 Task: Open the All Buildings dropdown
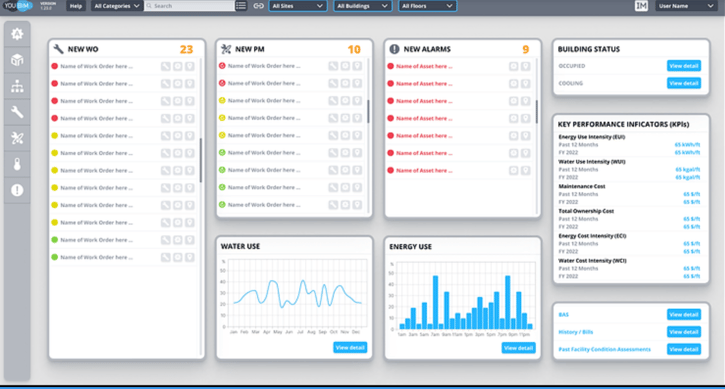tap(362, 6)
